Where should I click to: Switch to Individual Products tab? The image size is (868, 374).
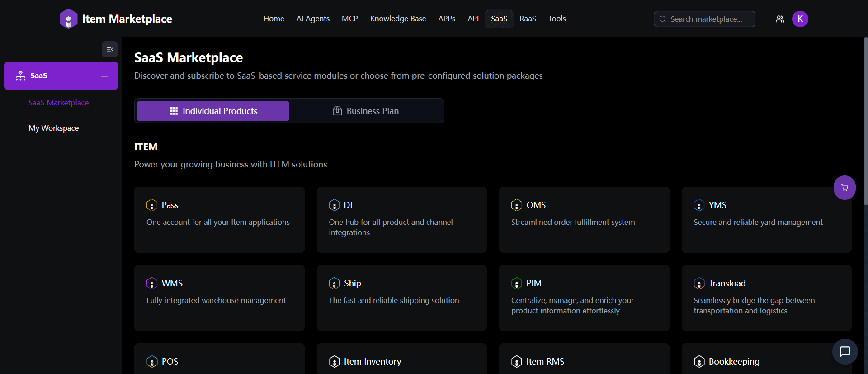tap(213, 111)
